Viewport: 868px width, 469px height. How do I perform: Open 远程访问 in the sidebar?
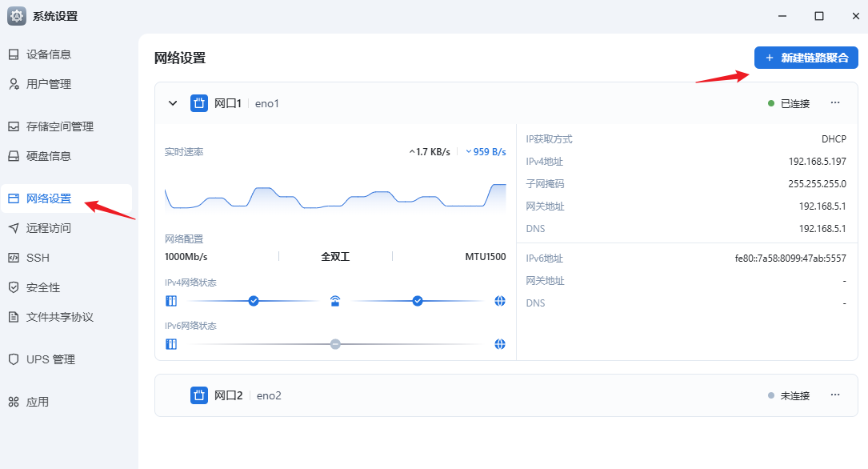pos(49,228)
